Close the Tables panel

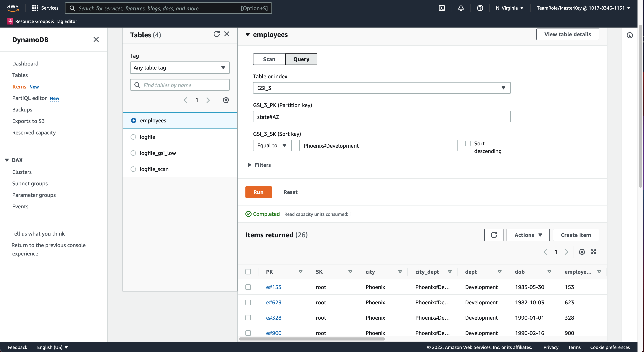[x=227, y=34]
